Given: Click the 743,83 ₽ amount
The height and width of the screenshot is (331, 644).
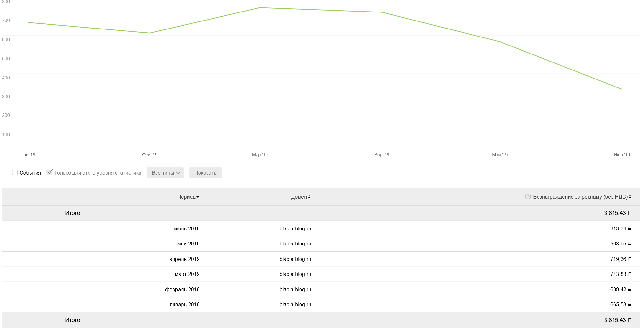Looking at the screenshot, I should pos(621,274).
